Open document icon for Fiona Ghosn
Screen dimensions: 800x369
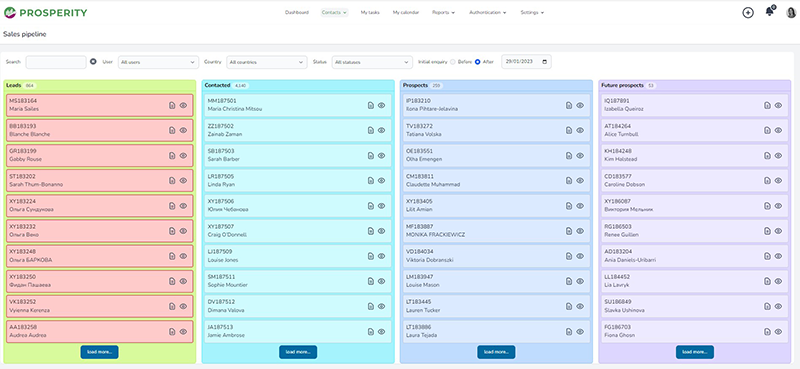click(767, 332)
